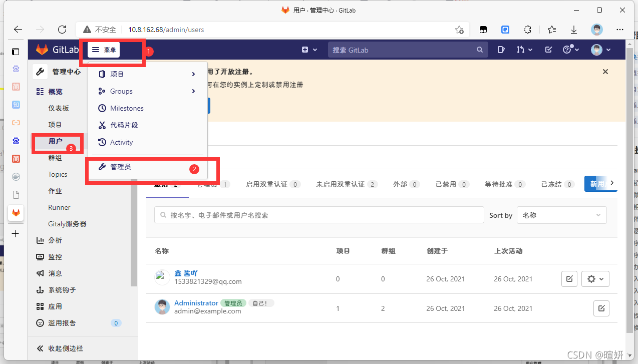Focus the user name/email search field

(319, 215)
